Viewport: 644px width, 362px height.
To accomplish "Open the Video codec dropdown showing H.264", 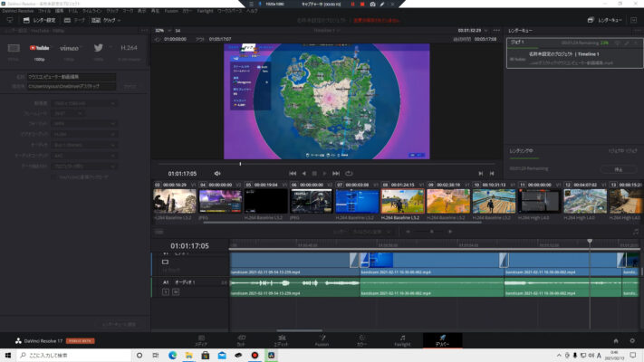I will click(84, 134).
